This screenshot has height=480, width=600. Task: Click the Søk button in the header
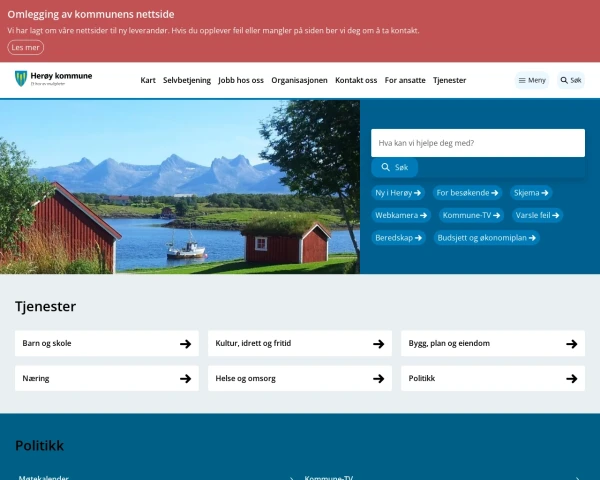(571, 80)
